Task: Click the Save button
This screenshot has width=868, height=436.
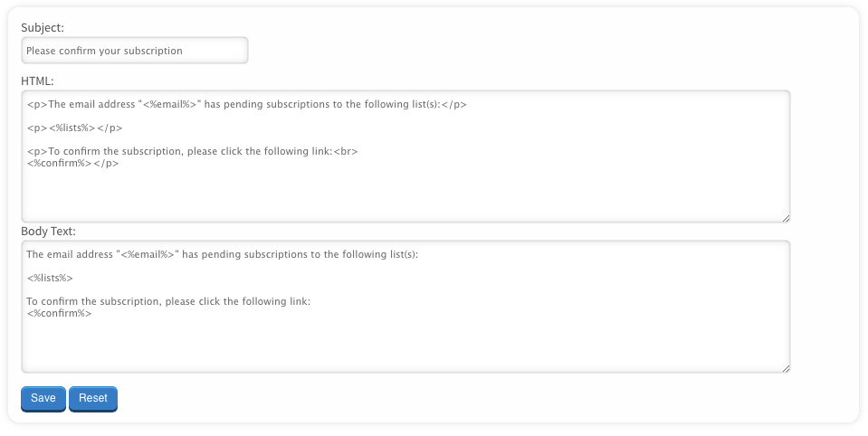Action: 43,398
